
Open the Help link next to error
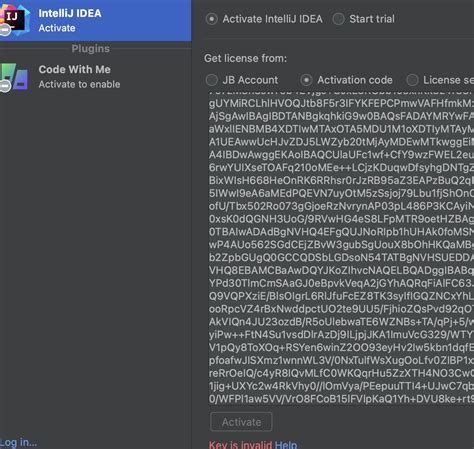click(x=286, y=445)
